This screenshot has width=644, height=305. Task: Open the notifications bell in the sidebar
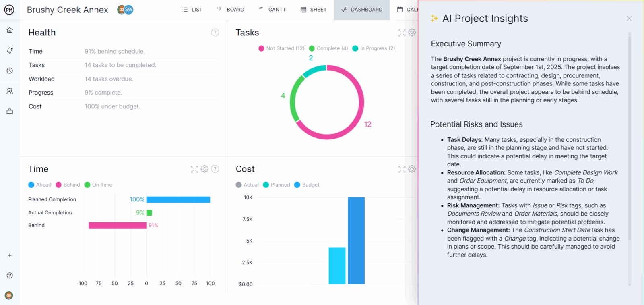coord(10,50)
